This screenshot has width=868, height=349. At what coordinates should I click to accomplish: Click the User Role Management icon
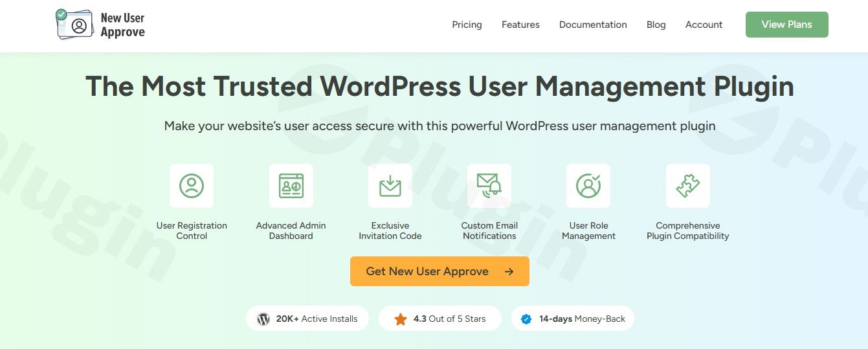coord(588,186)
